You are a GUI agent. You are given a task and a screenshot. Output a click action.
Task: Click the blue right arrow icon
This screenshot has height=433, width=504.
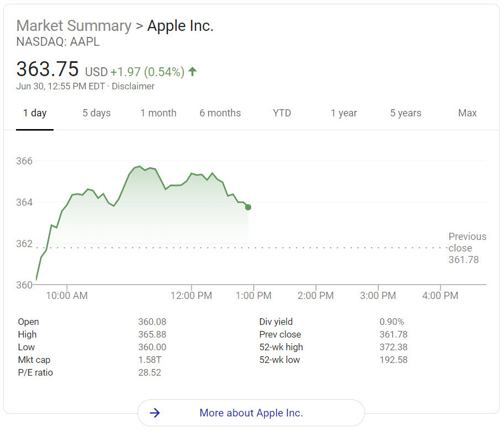coord(155,413)
